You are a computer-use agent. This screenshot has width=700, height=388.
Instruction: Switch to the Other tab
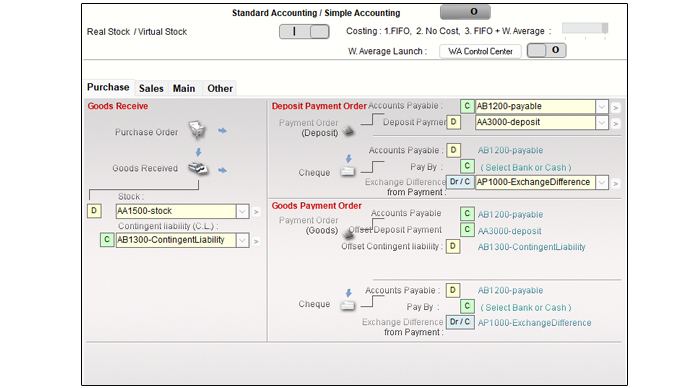tap(220, 88)
